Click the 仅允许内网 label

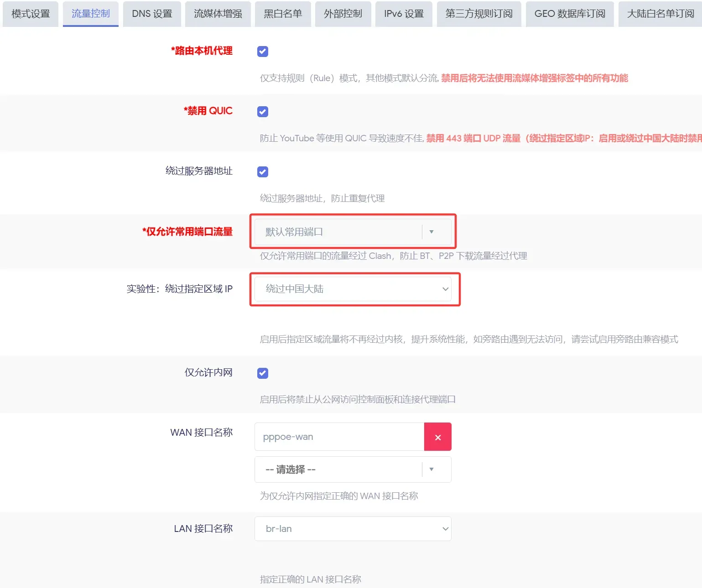point(208,372)
